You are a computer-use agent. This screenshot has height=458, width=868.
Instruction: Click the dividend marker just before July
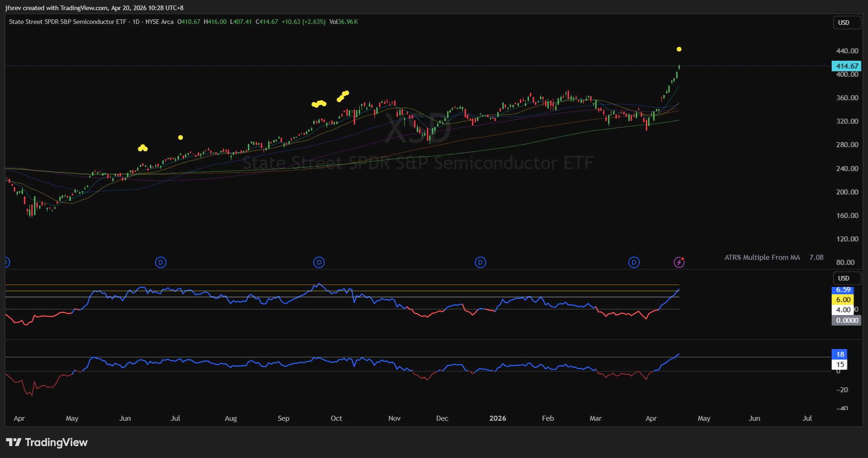tap(161, 263)
